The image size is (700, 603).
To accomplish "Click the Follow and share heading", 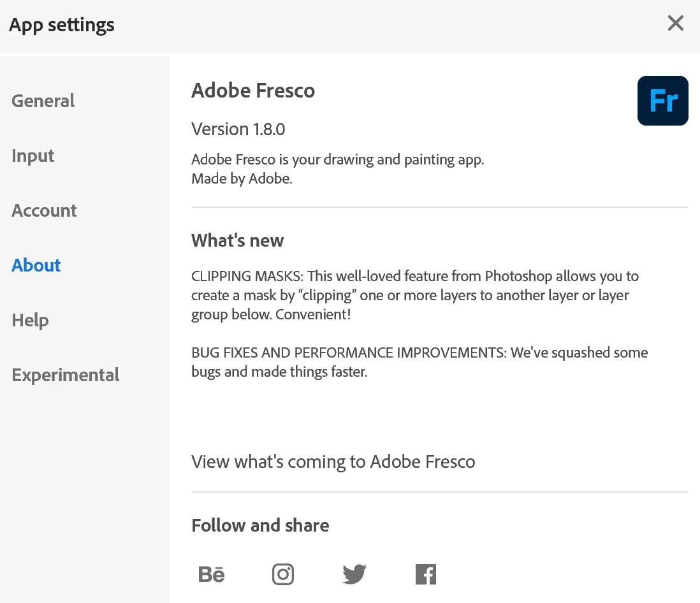I will (x=260, y=525).
